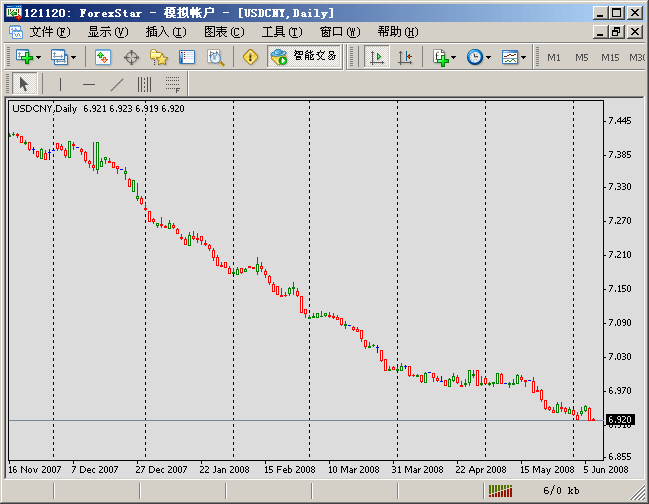649x504 pixels.
Task: Open the 插入(I) menu
Action: (166, 32)
